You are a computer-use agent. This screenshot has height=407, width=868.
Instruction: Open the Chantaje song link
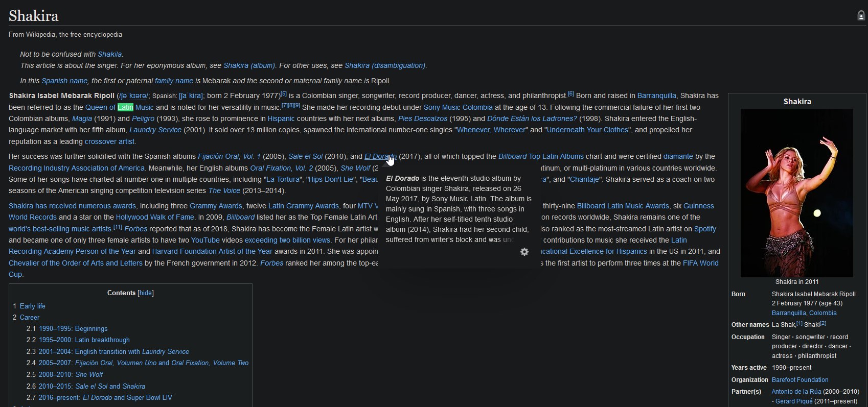pyautogui.click(x=584, y=179)
